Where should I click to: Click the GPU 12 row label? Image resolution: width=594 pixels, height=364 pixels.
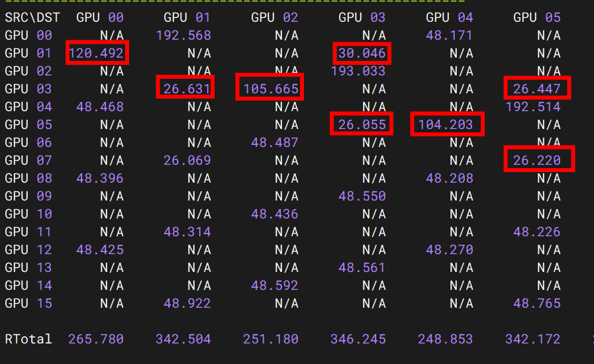pos(28,250)
